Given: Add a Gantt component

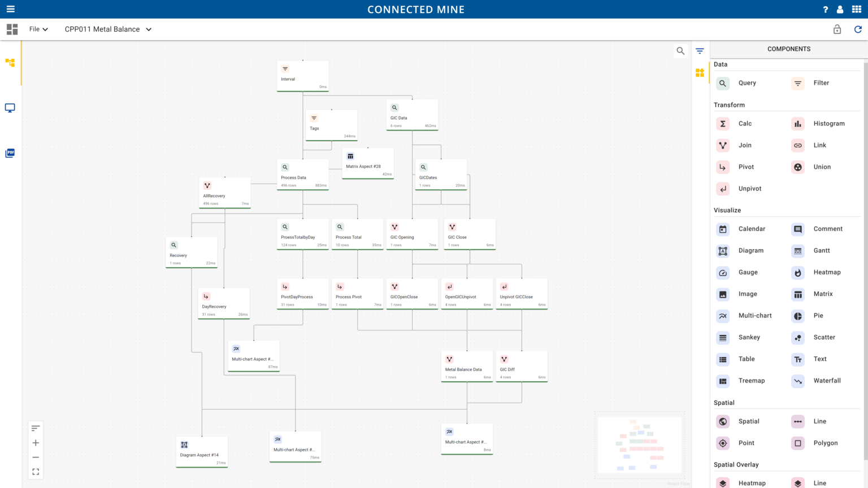Looking at the screenshot, I should click(822, 251).
